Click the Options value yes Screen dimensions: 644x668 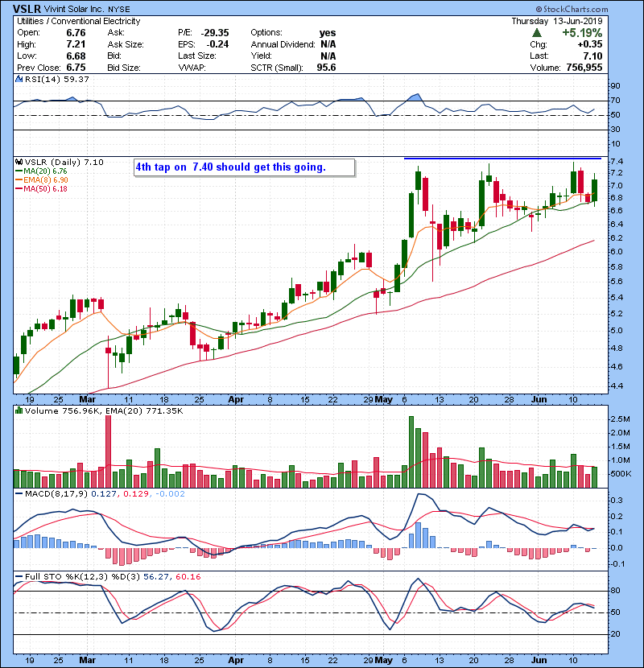(x=328, y=33)
